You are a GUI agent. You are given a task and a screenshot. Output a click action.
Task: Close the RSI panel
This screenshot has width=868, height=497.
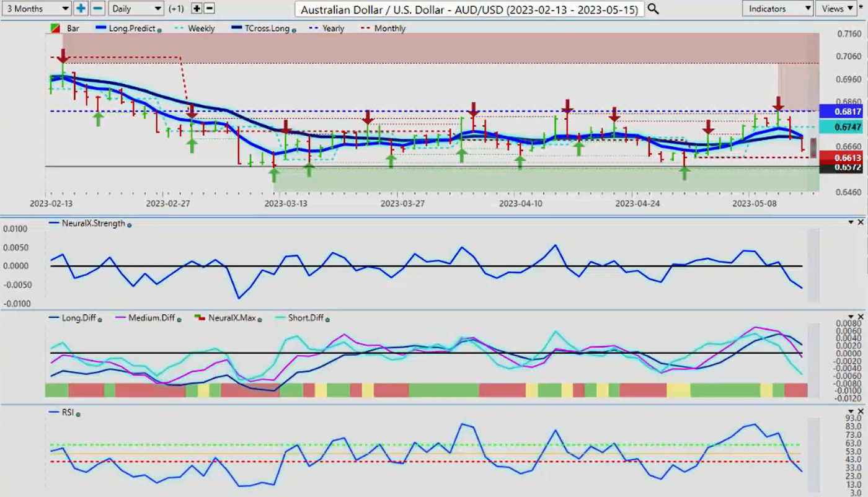point(861,411)
